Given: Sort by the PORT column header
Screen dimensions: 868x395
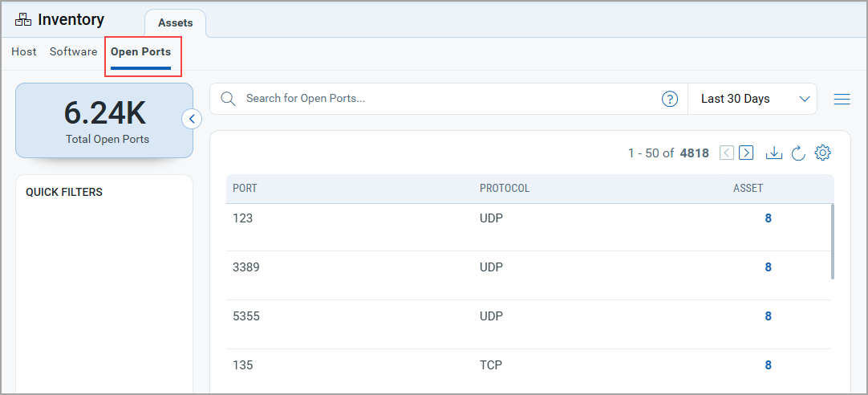Looking at the screenshot, I should pyautogui.click(x=245, y=189).
